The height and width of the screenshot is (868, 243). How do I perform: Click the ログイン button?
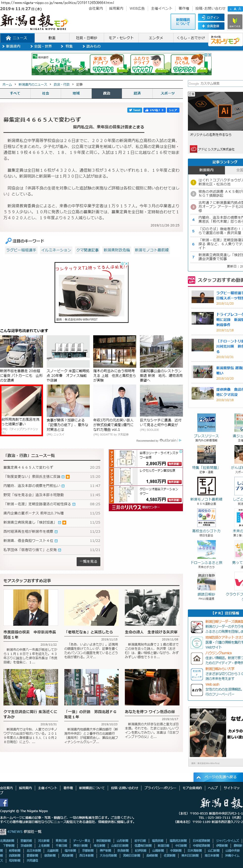(210, 18)
